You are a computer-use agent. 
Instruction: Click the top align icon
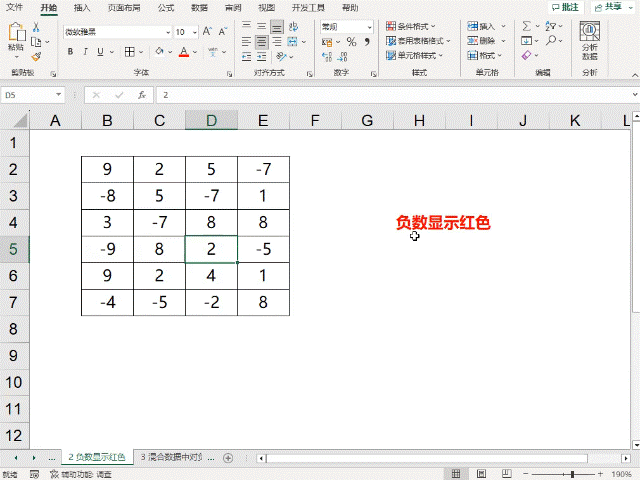[x=246, y=26]
